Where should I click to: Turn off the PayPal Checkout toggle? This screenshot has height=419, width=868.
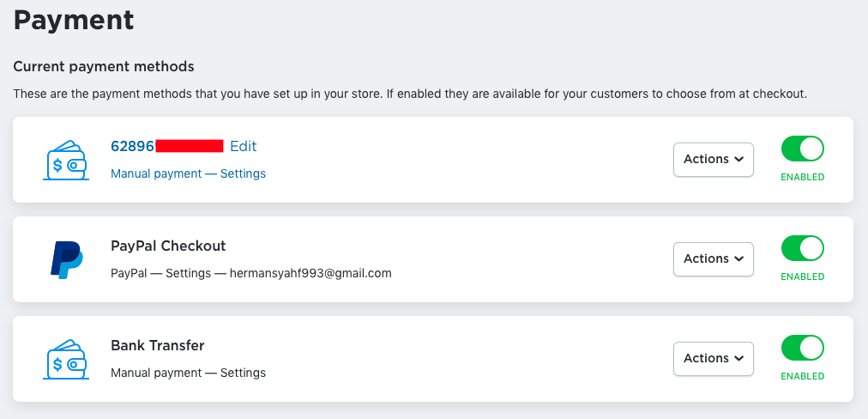(x=802, y=248)
